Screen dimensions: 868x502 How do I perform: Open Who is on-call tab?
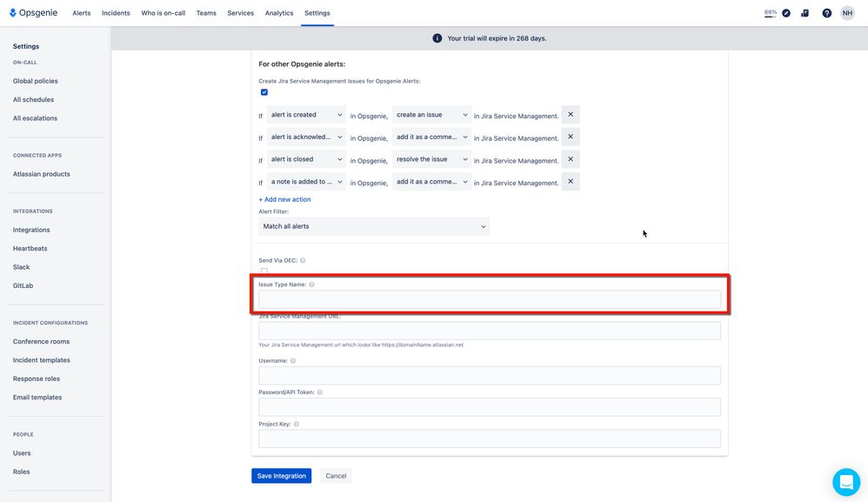(x=164, y=13)
